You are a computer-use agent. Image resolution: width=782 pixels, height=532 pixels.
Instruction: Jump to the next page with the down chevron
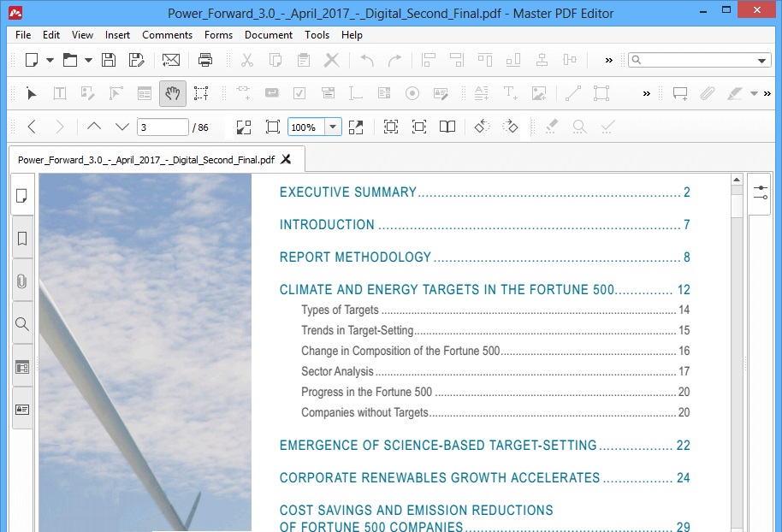point(122,127)
